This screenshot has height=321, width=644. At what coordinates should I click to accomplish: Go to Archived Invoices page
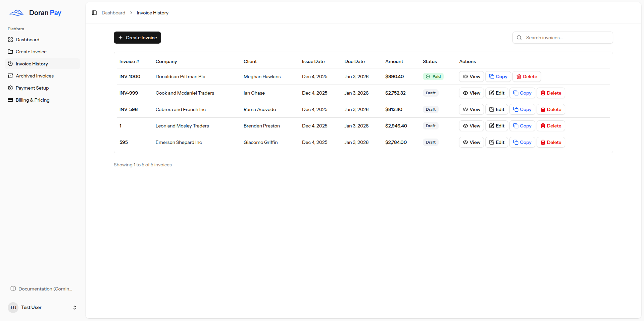[x=35, y=76]
